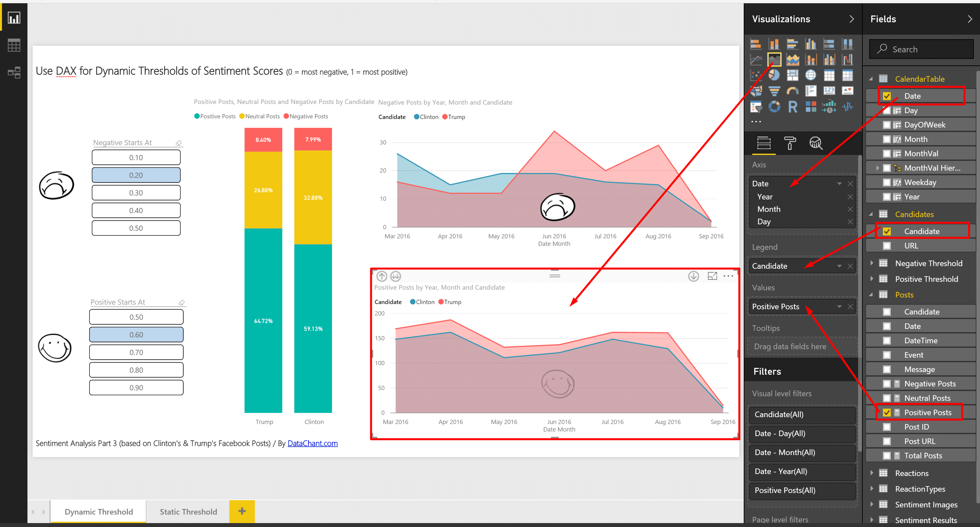The image size is (980, 527).
Task: Switch to Data view in left sidebar
Action: [x=14, y=45]
